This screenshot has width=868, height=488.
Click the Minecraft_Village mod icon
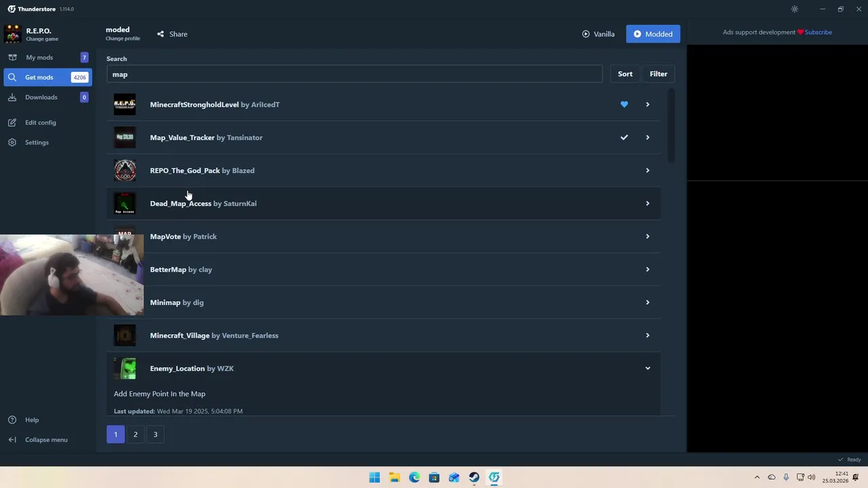click(125, 335)
